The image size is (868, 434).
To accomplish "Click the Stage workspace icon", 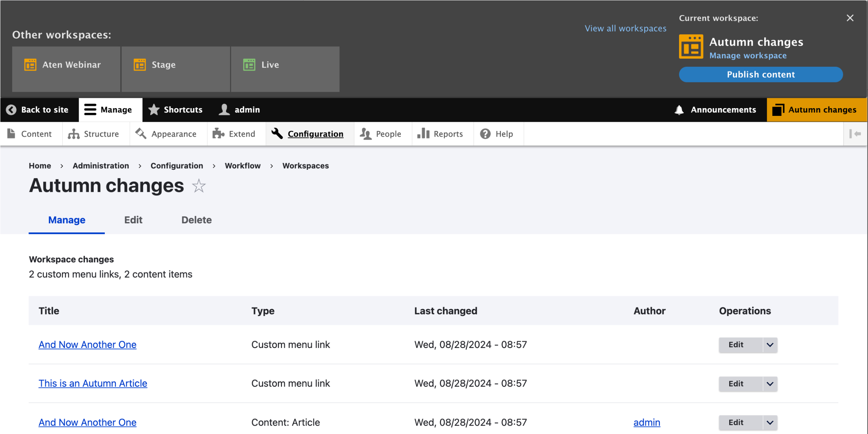I will (x=139, y=64).
